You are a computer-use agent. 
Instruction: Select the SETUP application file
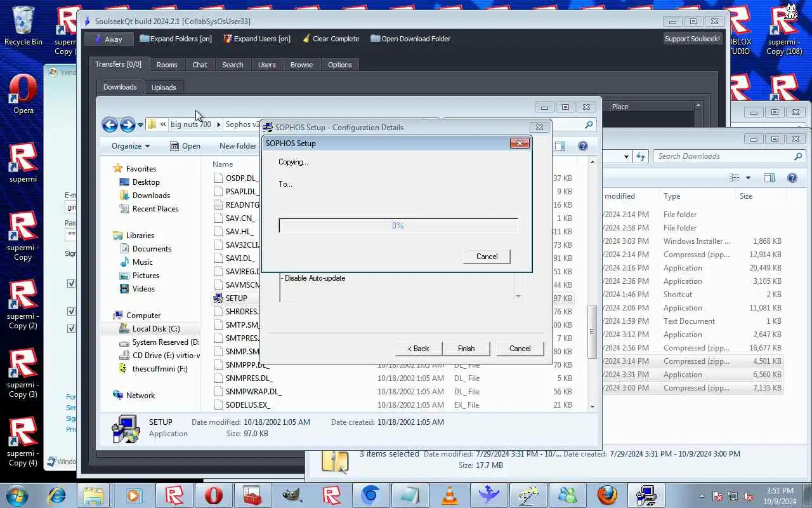coord(236,298)
